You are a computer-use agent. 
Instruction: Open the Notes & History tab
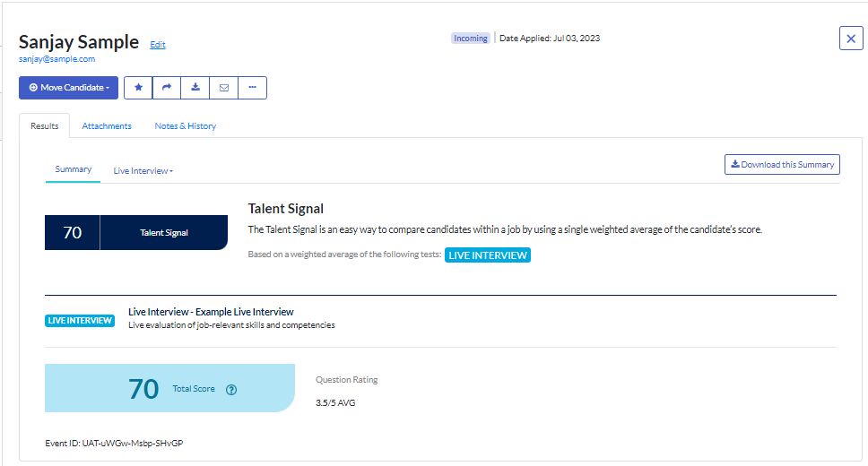point(186,125)
